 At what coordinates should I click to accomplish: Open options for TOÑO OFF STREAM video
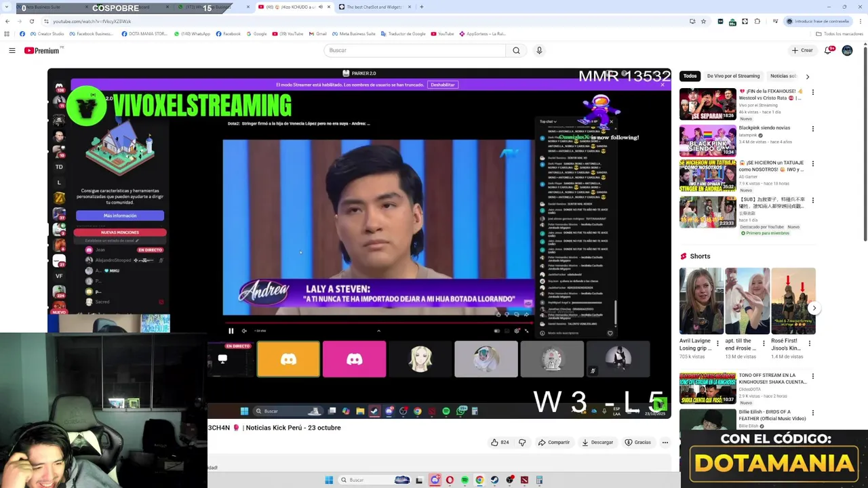click(x=813, y=376)
